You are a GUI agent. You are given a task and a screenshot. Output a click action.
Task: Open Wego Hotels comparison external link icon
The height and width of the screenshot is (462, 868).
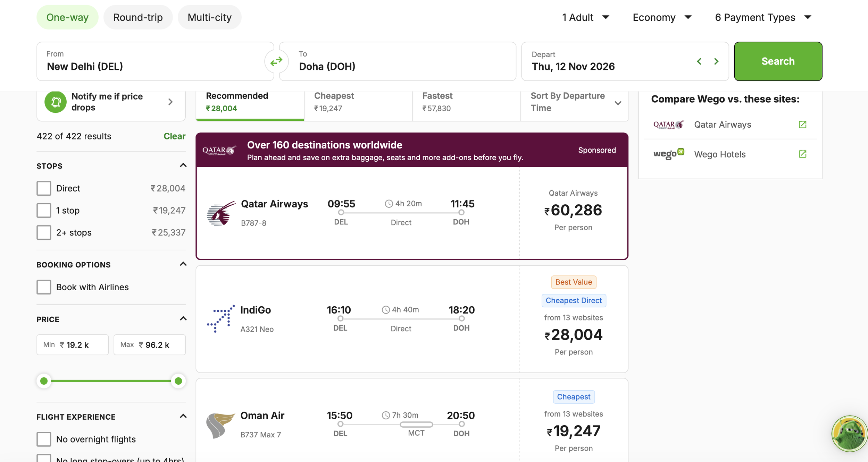[802, 154]
